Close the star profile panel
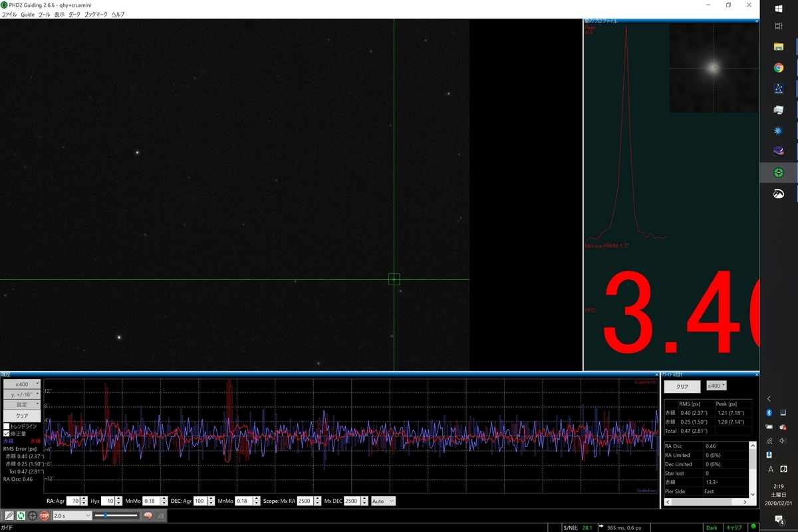This screenshot has height=532, width=798. (756, 21)
